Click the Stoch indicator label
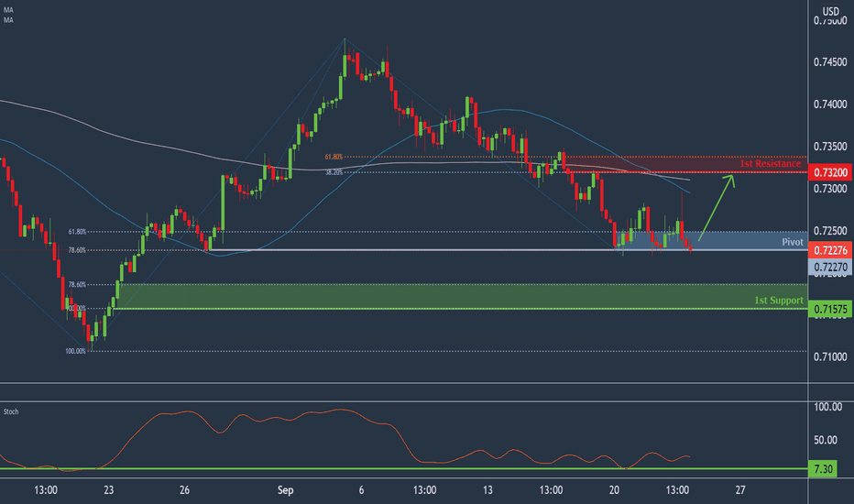 click(x=11, y=411)
